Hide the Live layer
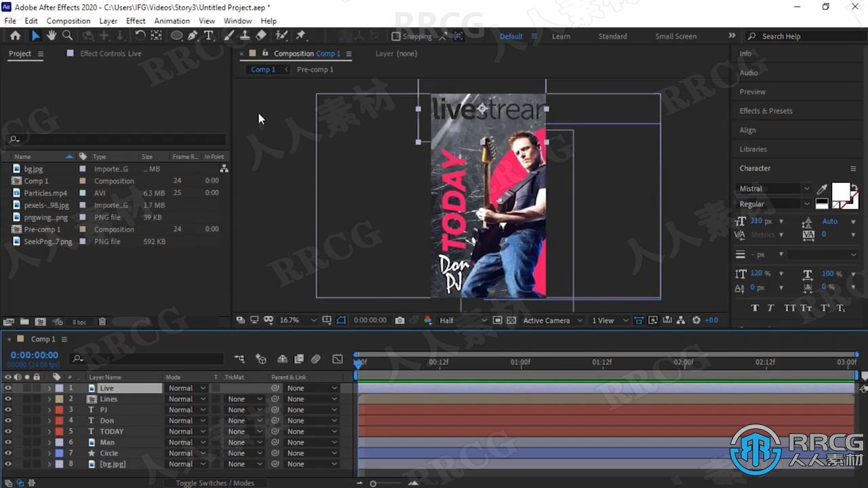This screenshot has height=488, width=868. (8, 388)
